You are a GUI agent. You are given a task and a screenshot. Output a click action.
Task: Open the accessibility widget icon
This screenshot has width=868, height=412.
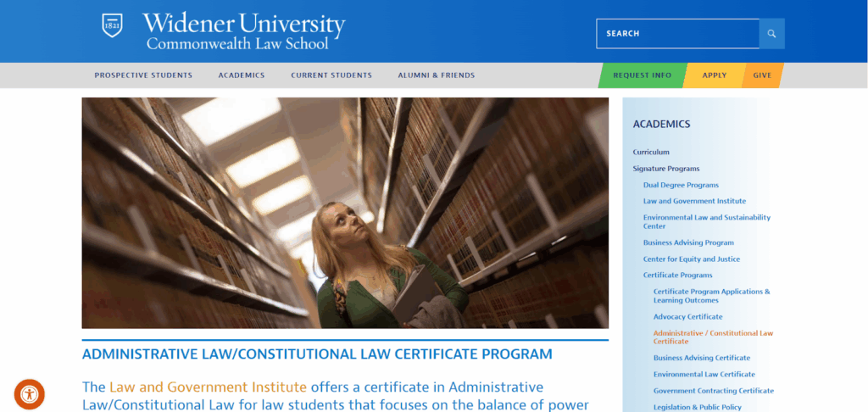click(x=30, y=394)
